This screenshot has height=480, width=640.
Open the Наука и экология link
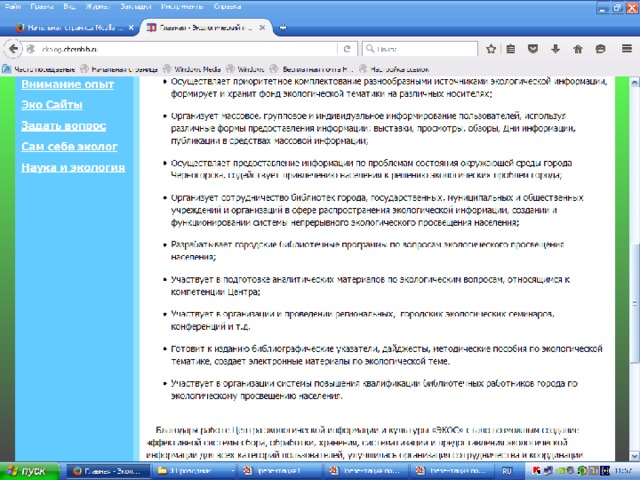point(73,167)
